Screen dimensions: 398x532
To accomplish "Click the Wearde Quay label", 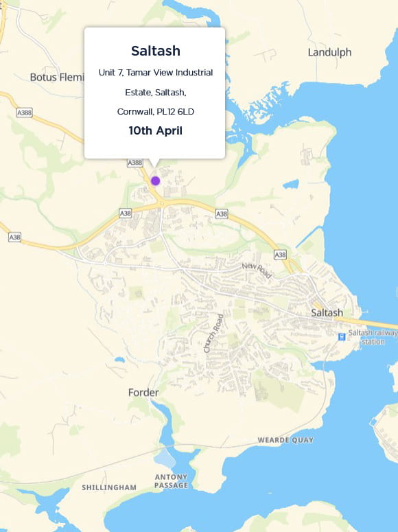I will (x=285, y=440).
